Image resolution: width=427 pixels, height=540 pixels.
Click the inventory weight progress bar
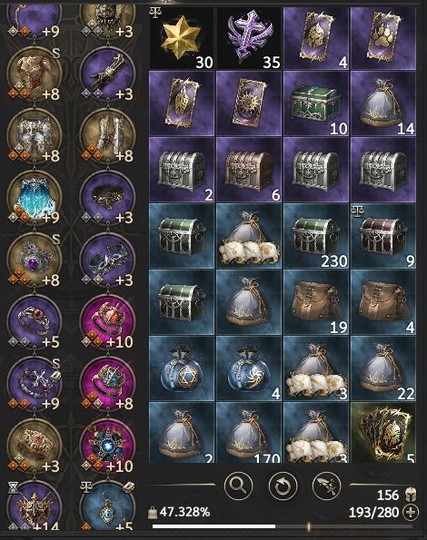coord(282,526)
